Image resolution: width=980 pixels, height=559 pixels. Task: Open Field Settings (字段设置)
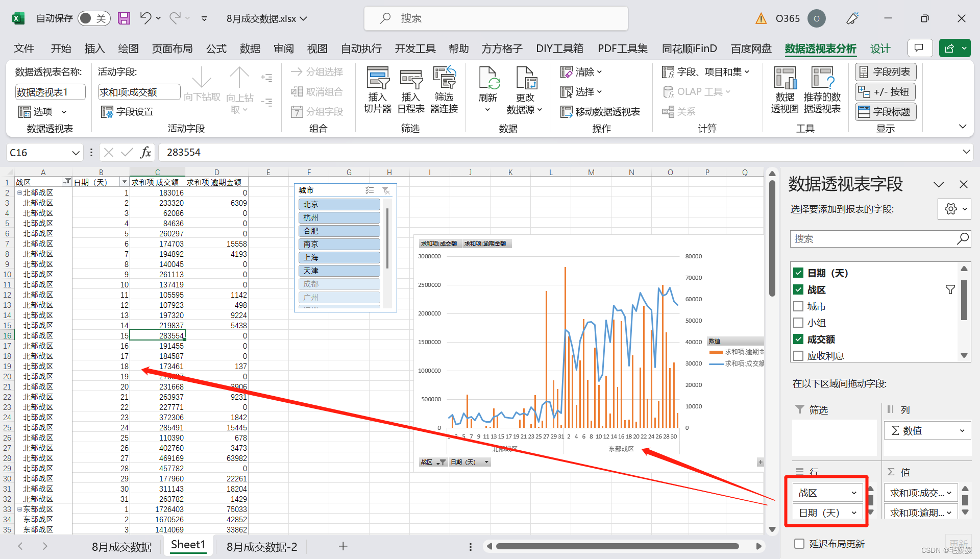(x=127, y=112)
